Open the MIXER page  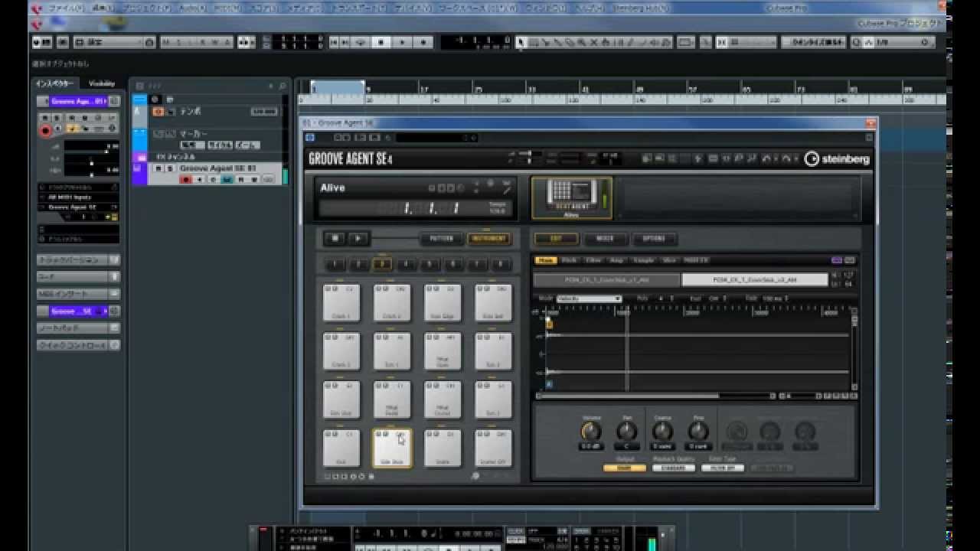605,239
